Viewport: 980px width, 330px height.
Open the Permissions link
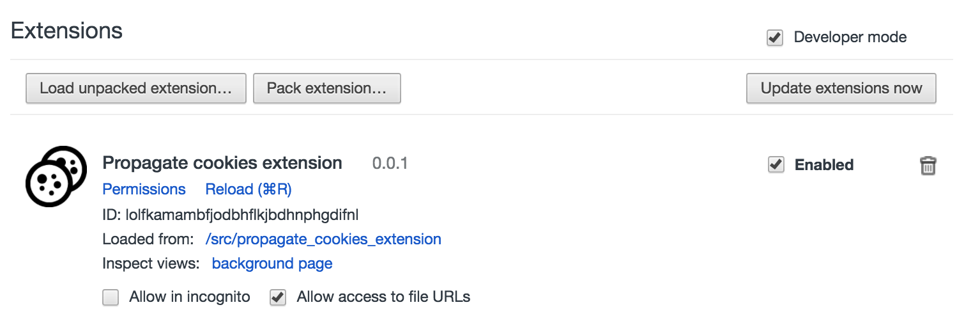[x=144, y=189]
